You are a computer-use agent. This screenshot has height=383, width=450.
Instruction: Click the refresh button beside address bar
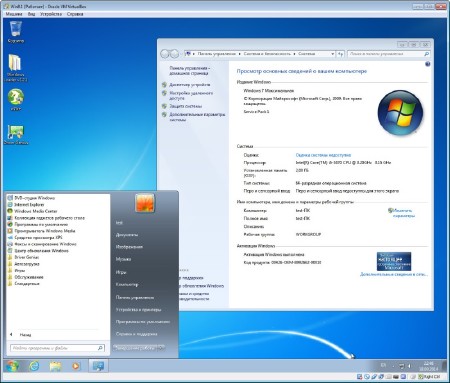pos(340,54)
